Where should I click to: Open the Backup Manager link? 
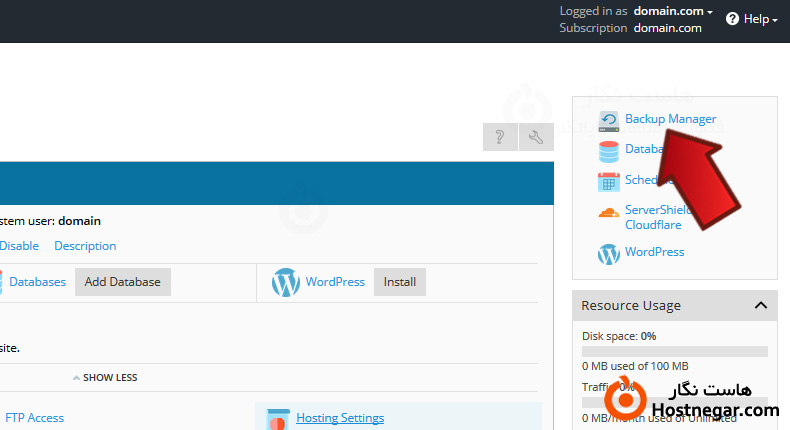(x=670, y=119)
